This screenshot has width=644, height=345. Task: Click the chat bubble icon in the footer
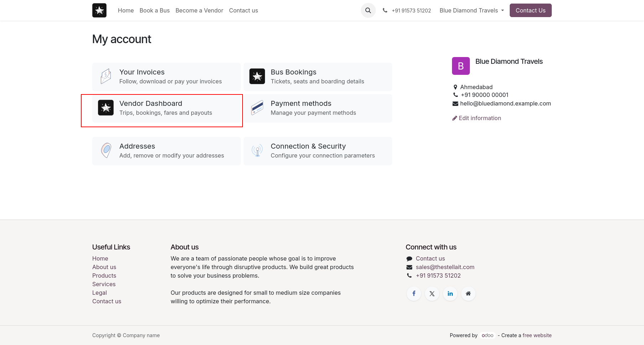(x=409, y=259)
